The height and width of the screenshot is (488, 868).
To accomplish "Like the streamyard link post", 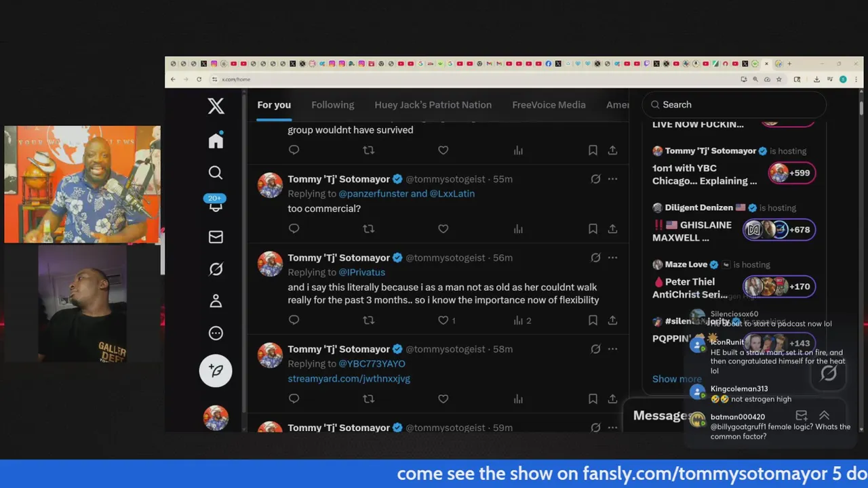I will [443, 399].
